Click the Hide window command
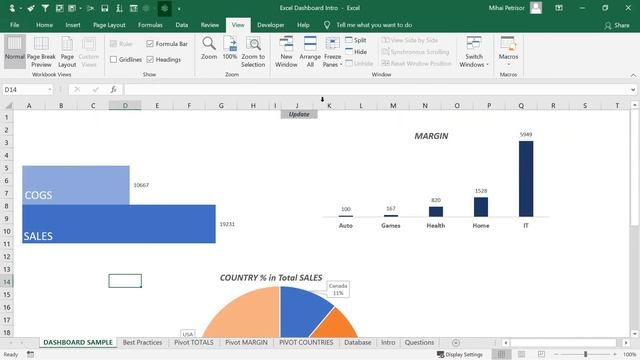 pos(356,52)
